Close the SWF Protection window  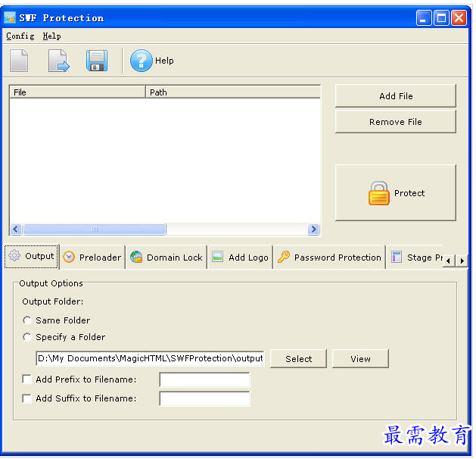tap(459, 18)
